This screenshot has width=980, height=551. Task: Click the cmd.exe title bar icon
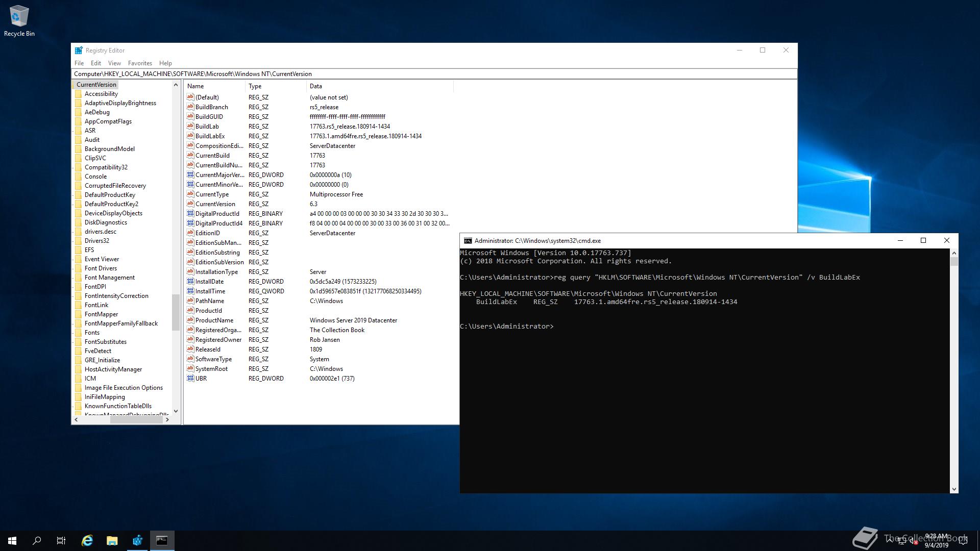pyautogui.click(x=468, y=241)
